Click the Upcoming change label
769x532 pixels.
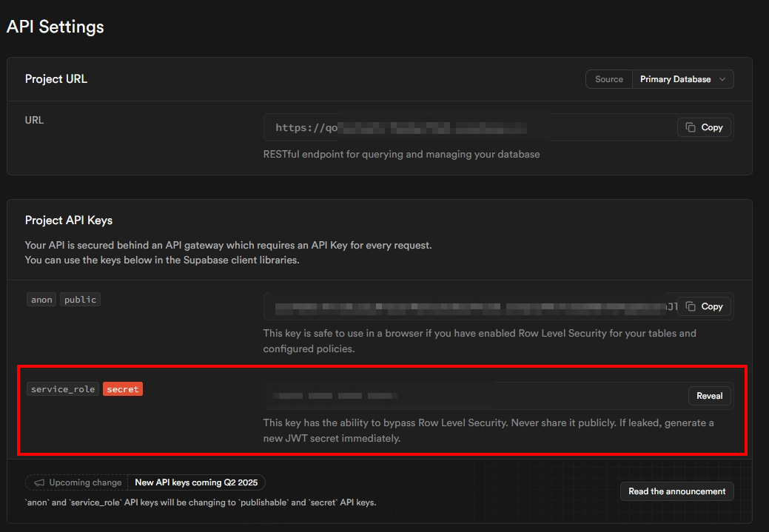coord(85,482)
